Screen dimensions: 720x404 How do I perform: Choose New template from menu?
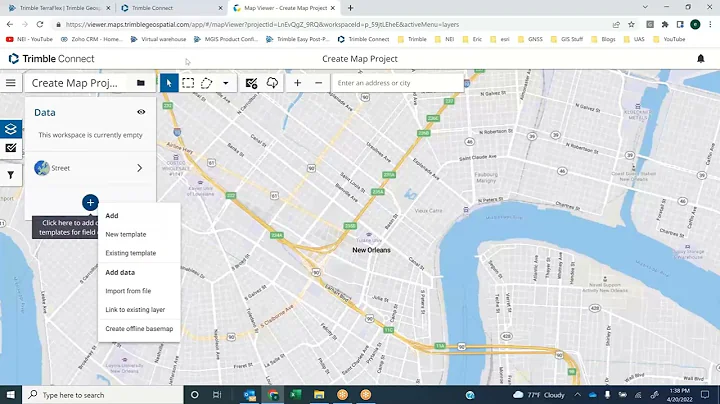point(126,234)
